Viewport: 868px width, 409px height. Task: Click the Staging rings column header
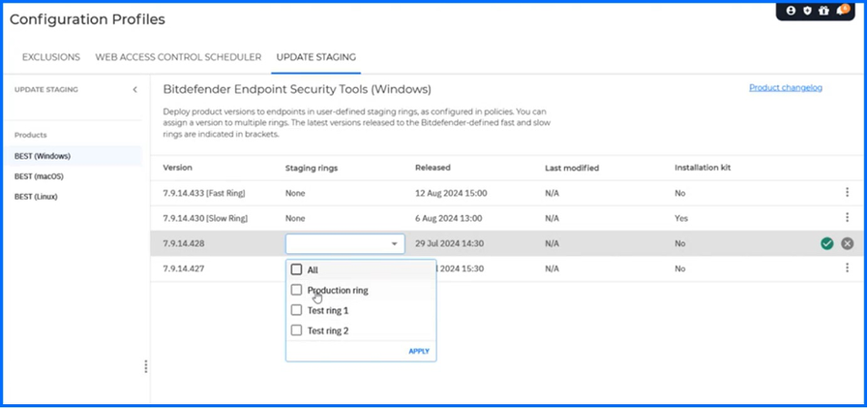pyautogui.click(x=311, y=167)
